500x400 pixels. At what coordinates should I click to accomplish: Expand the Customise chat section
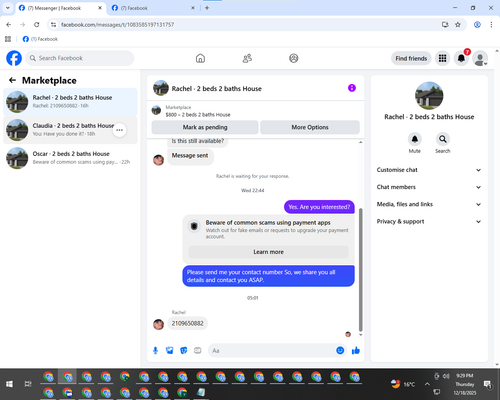tap(429, 170)
